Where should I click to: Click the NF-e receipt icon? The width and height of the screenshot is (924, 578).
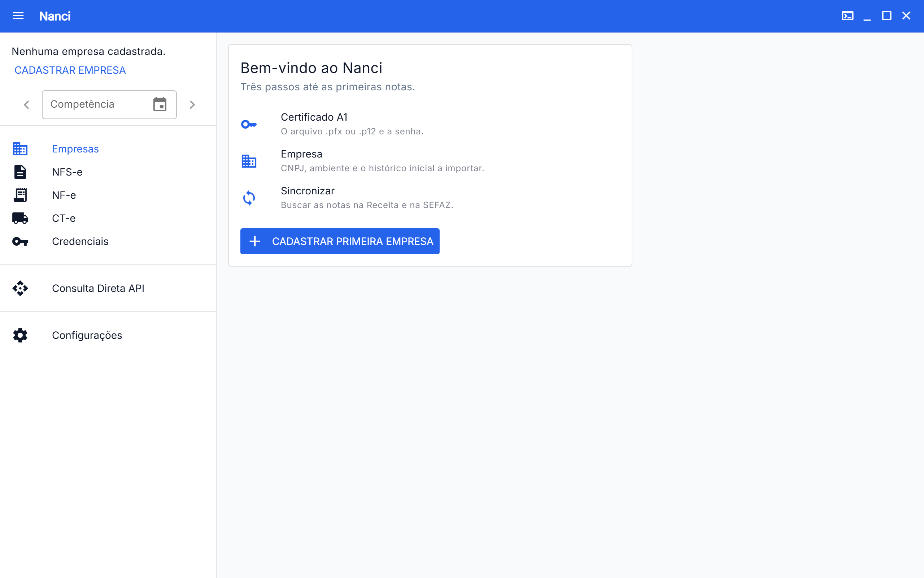[x=20, y=195]
